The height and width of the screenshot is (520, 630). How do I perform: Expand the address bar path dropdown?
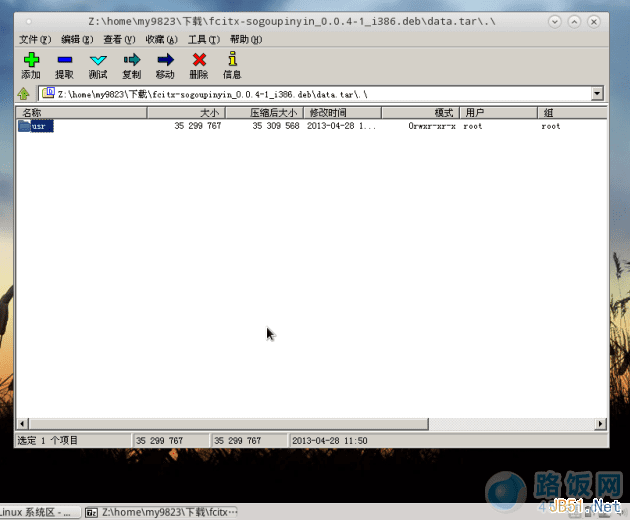(x=597, y=94)
